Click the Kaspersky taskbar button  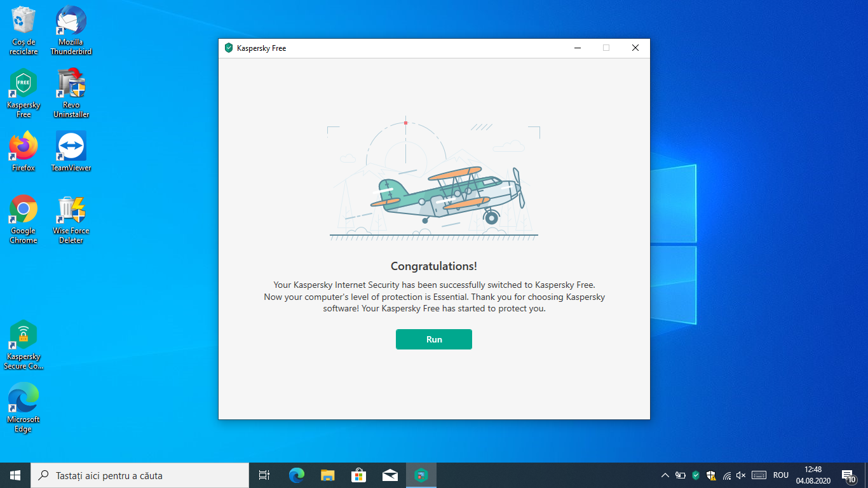(421, 475)
